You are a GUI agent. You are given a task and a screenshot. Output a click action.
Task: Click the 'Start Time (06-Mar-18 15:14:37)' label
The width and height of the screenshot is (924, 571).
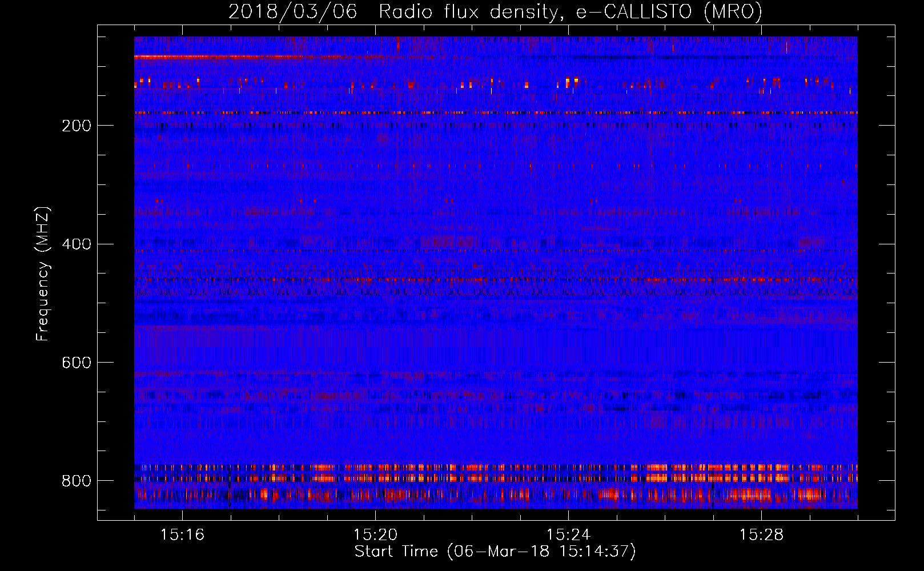495,552
